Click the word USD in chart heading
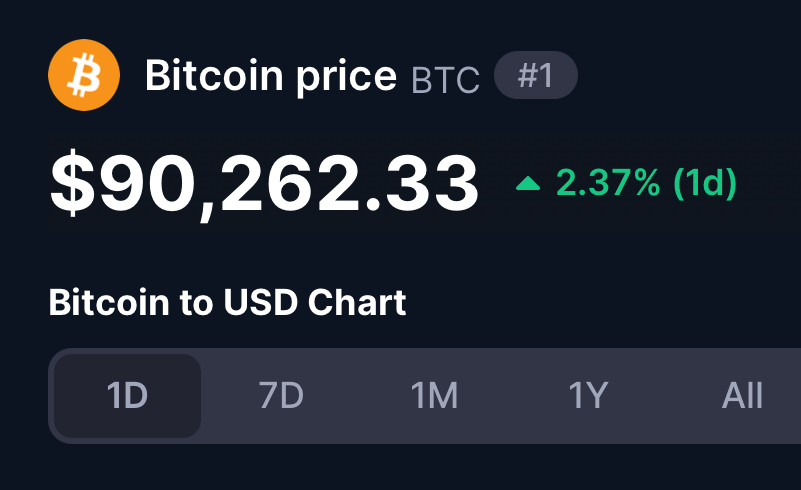Image resolution: width=801 pixels, height=490 pixels. (261, 302)
